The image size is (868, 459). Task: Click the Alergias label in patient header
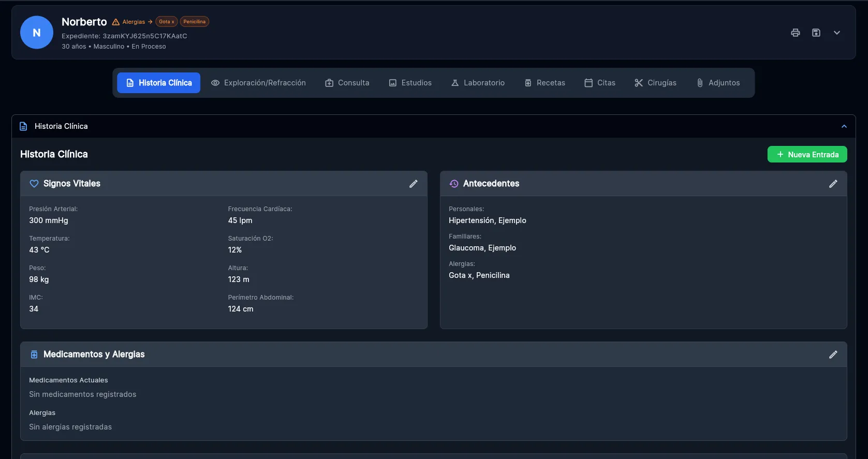134,22
